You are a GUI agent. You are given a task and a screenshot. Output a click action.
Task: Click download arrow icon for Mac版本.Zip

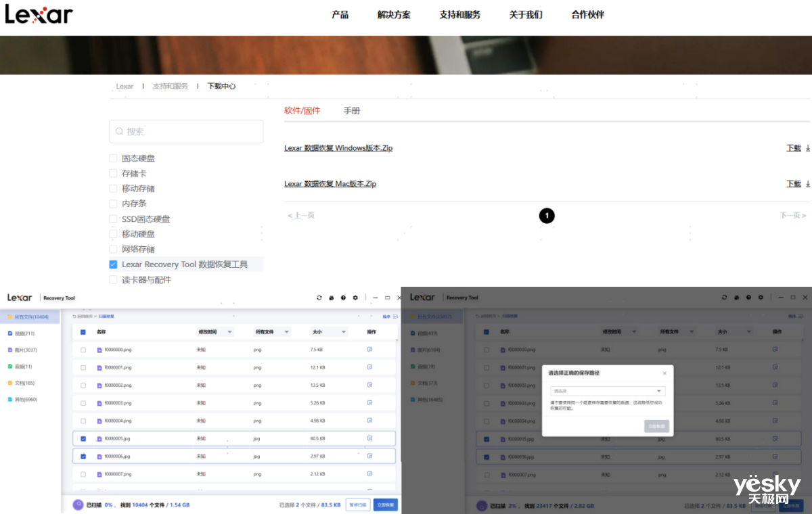pos(808,184)
